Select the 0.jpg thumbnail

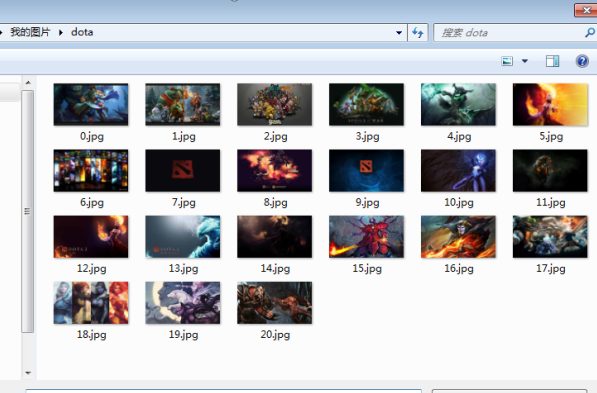pos(91,104)
